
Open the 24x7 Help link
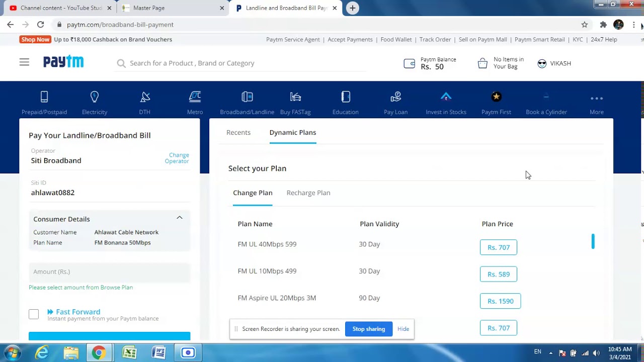pos(604,39)
